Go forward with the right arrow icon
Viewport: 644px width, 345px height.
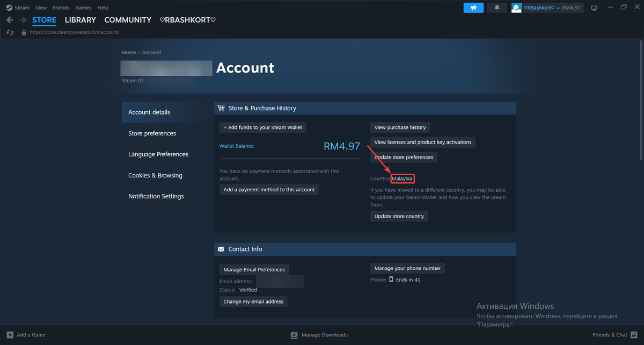(23, 20)
